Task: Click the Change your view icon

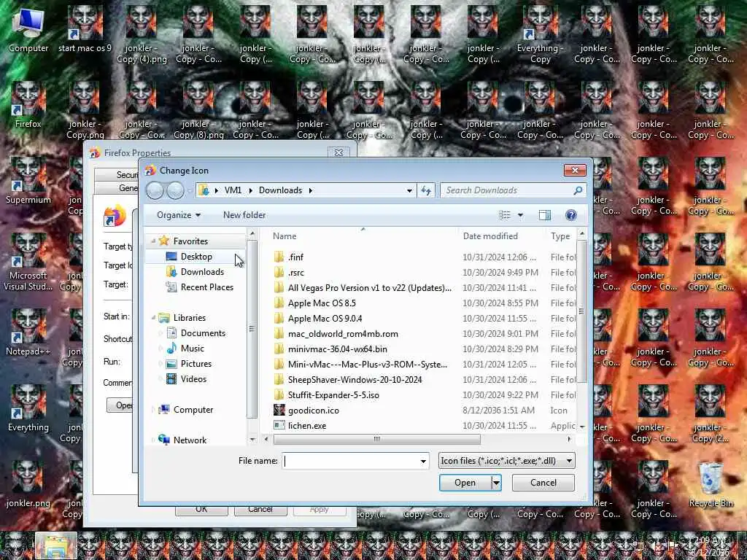Action: click(505, 215)
